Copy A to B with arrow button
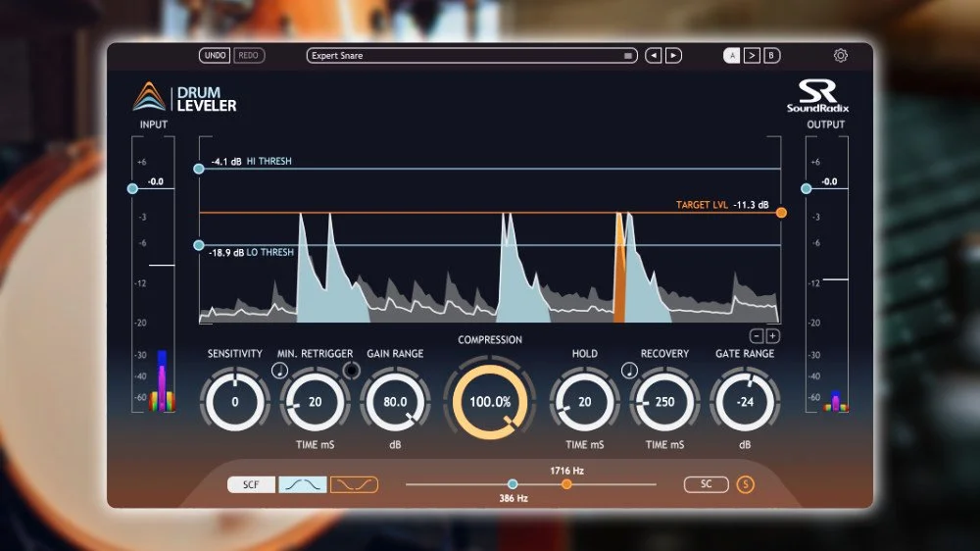This screenshot has height=551, width=980. [752, 56]
